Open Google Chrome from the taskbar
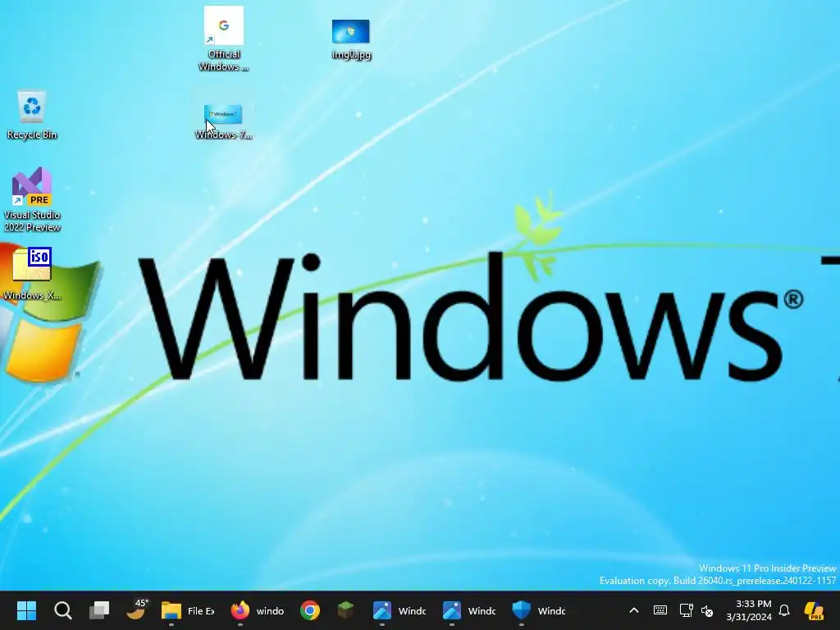Image resolution: width=840 pixels, height=630 pixels. tap(309, 610)
